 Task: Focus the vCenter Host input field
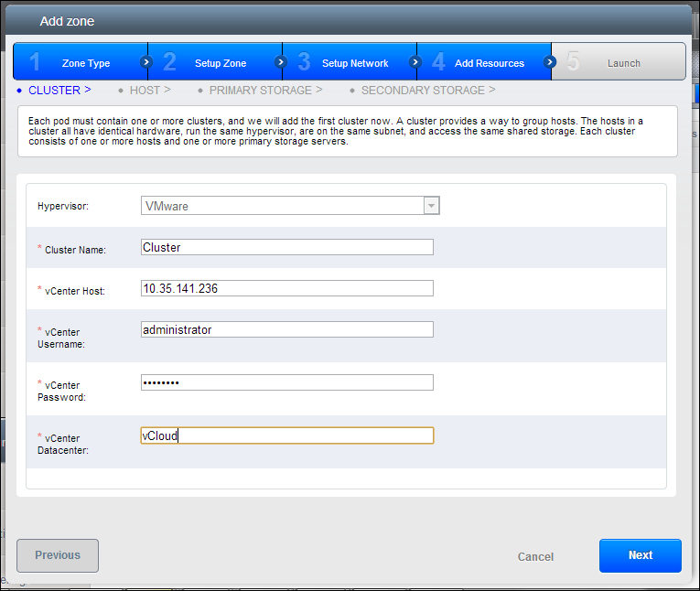point(286,288)
